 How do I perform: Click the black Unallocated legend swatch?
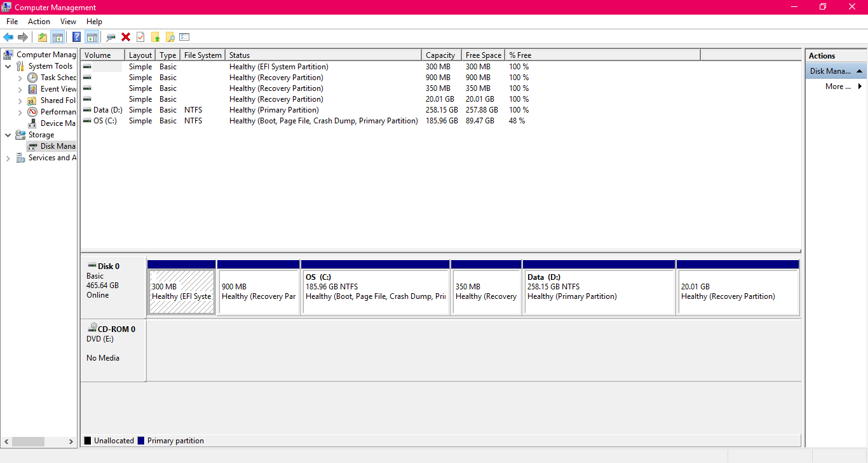tap(88, 441)
